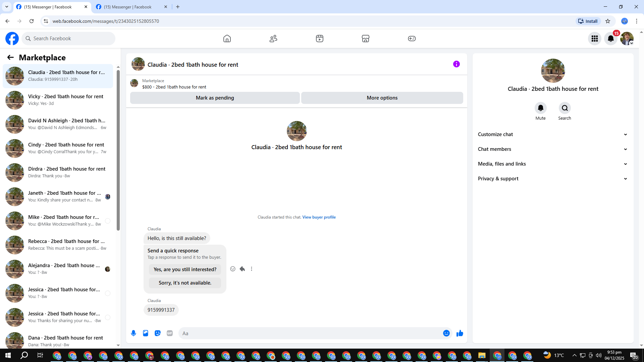The height and width of the screenshot is (362, 644).
Task: Send a thumbs up like
Action: click(460, 333)
